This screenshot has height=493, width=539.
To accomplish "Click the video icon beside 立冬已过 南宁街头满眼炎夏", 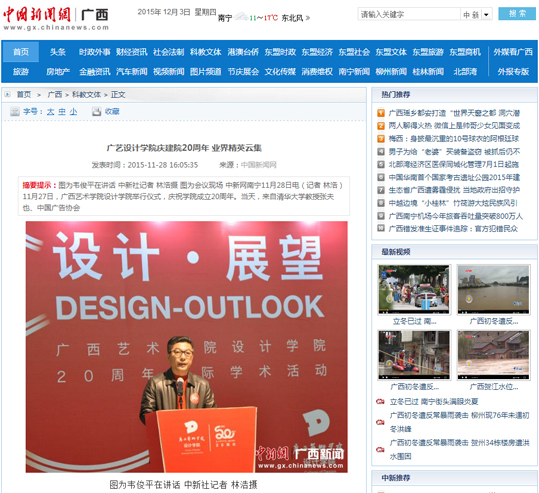I will coord(380,402).
